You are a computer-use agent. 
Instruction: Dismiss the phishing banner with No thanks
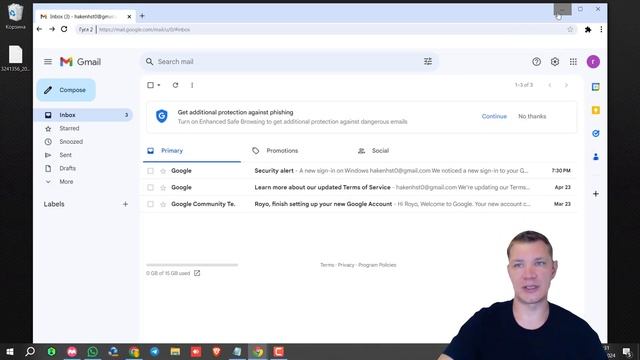tap(532, 116)
